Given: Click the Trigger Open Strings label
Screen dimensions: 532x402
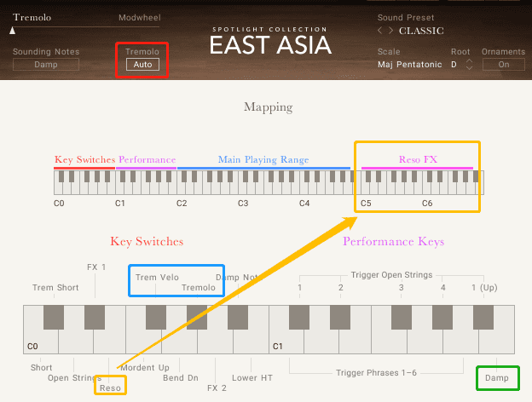Looking at the screenshot, I should 391,275.
